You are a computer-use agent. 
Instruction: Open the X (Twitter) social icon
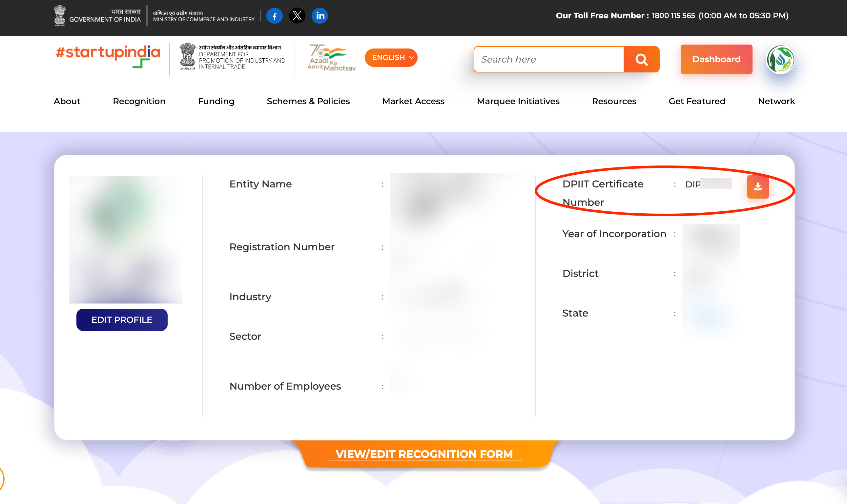pos(297,16)
